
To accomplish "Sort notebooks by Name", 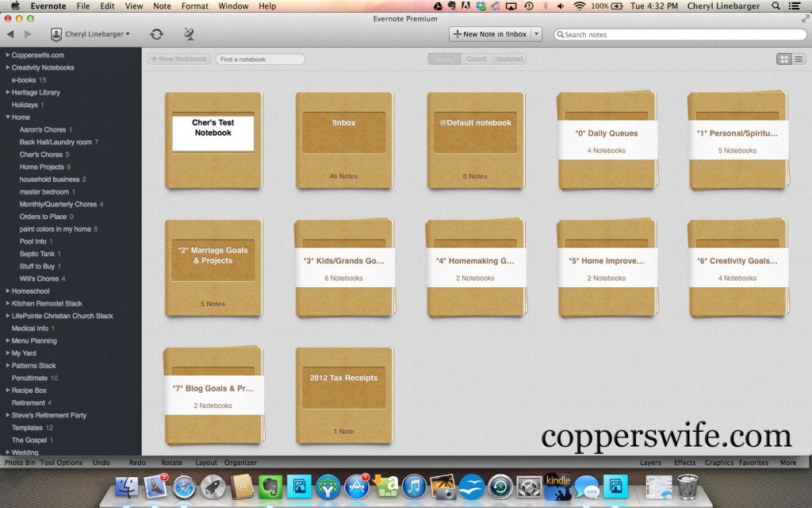I will 444,59.
